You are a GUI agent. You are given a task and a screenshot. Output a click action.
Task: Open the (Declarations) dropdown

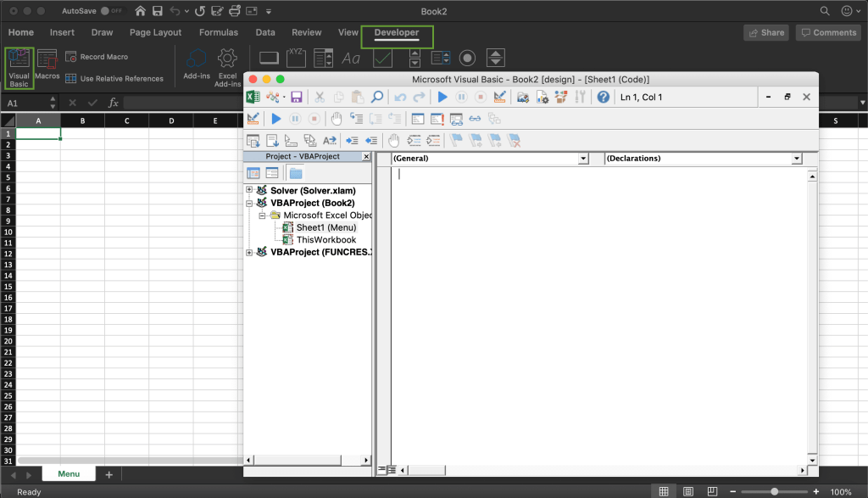pyautogui.click(x=795, y=158)
